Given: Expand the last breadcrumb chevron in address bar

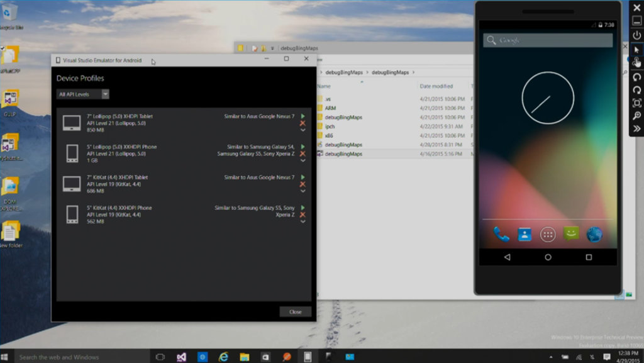Looking at the screenshot, I should (x=414, y=72).
